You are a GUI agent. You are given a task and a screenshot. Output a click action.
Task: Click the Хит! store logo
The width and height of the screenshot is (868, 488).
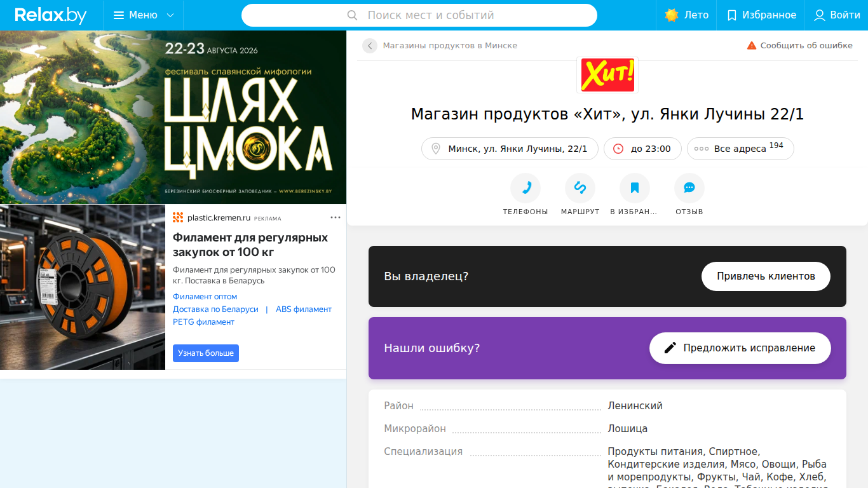607,74
